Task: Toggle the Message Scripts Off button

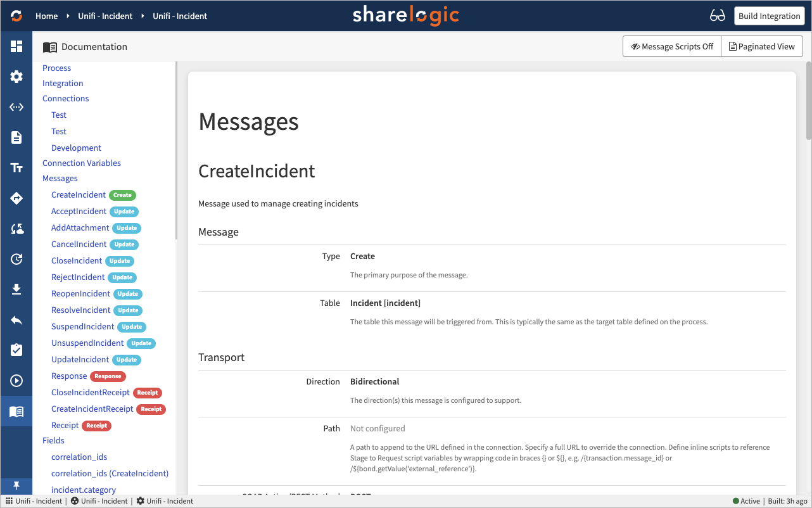Action: [x=672, y=46]
